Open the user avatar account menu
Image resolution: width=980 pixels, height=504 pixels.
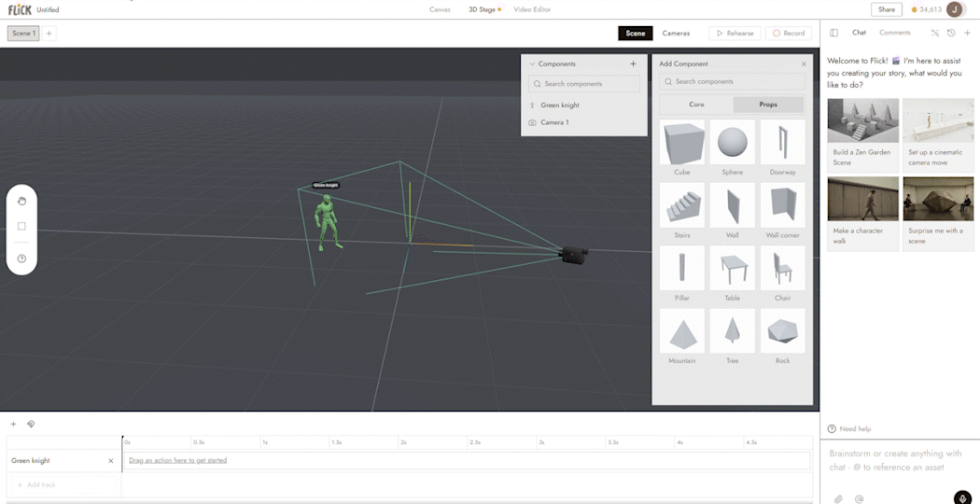(955, 9)
